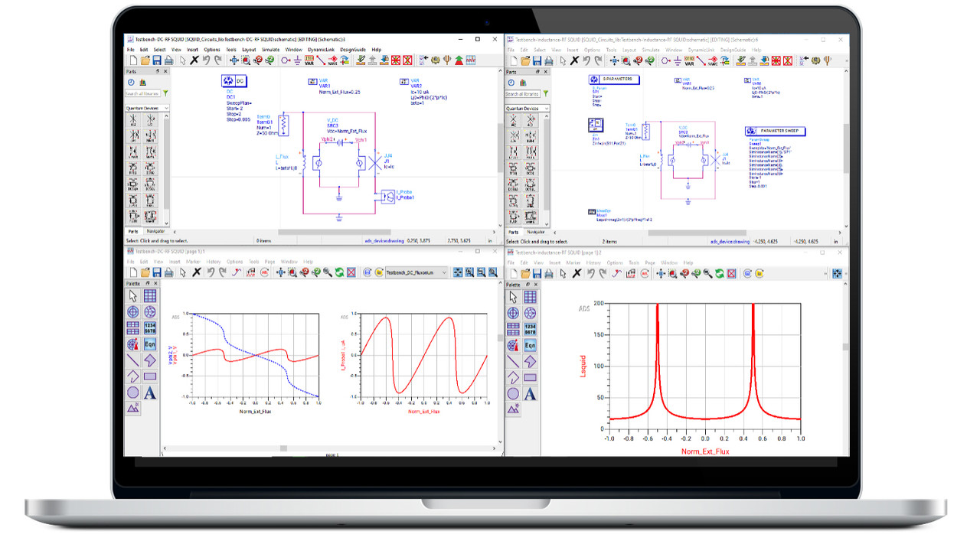The height and width of the screenshot is (544, 980).
Task: Click the filter funnel icon in left Parts panel
Action: [165, 93]
